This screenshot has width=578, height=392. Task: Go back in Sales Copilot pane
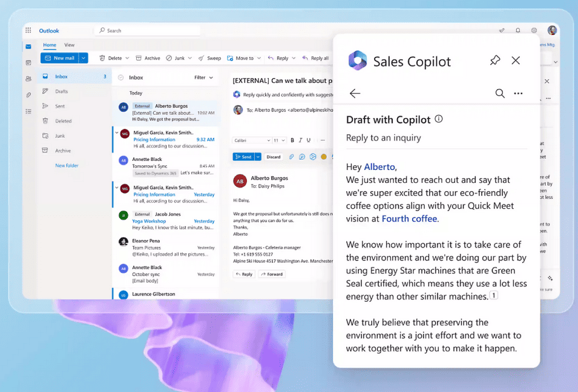(x=355, y=93)
